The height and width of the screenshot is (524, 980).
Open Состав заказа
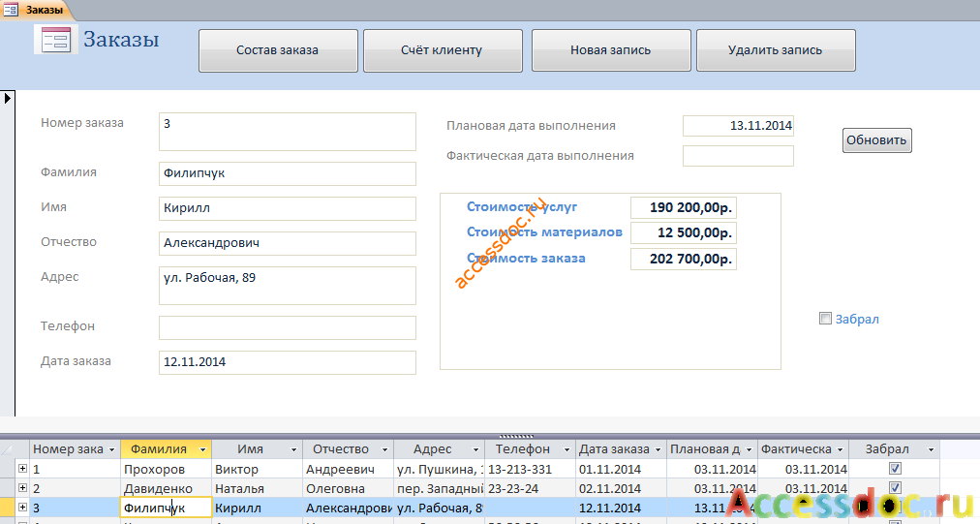(x=278, y=50)
